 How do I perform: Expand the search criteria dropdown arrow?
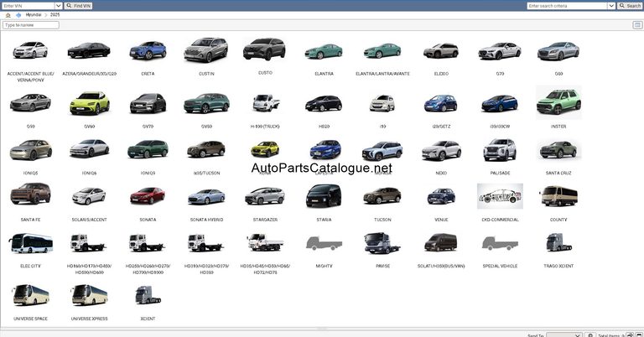pyautogui.click(x=611, y=6)
